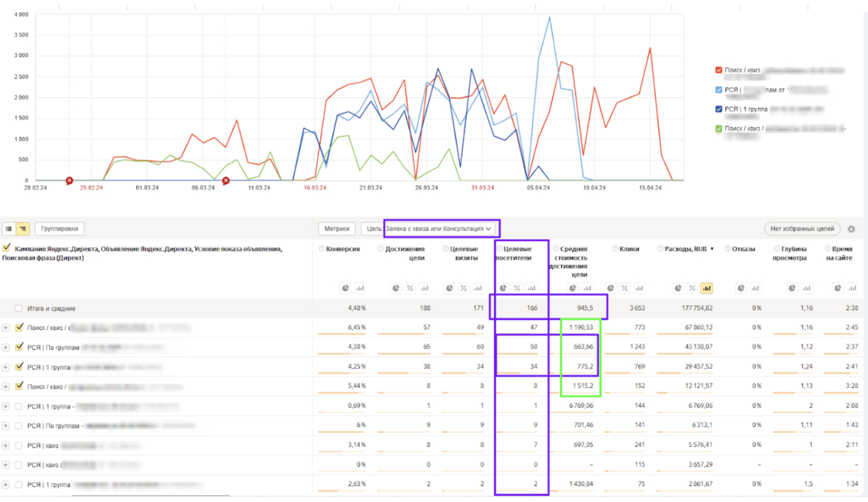Toggle red Поиск / квиз legend swatch
This screenshot has height=502, width=868.
(719, 70)
